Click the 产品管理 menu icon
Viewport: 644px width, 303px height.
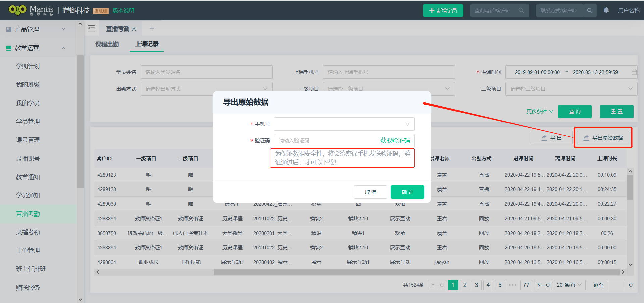[9, 29]
